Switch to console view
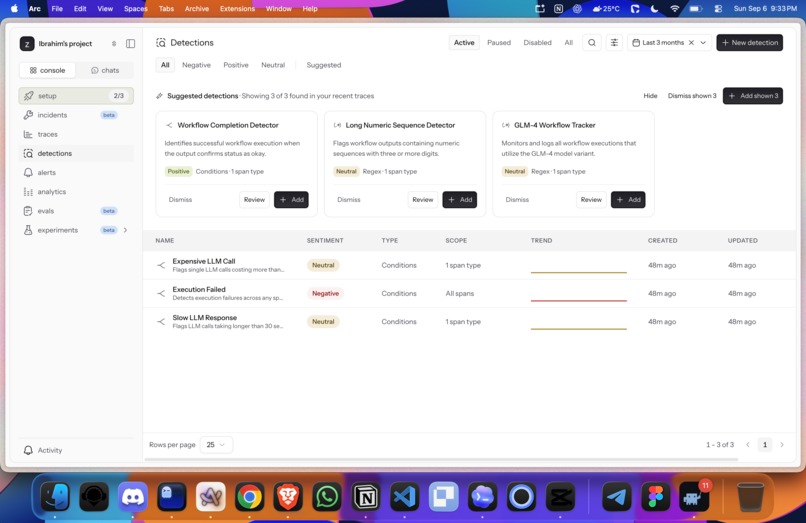806x523 pixels. (x=47, y=70)
